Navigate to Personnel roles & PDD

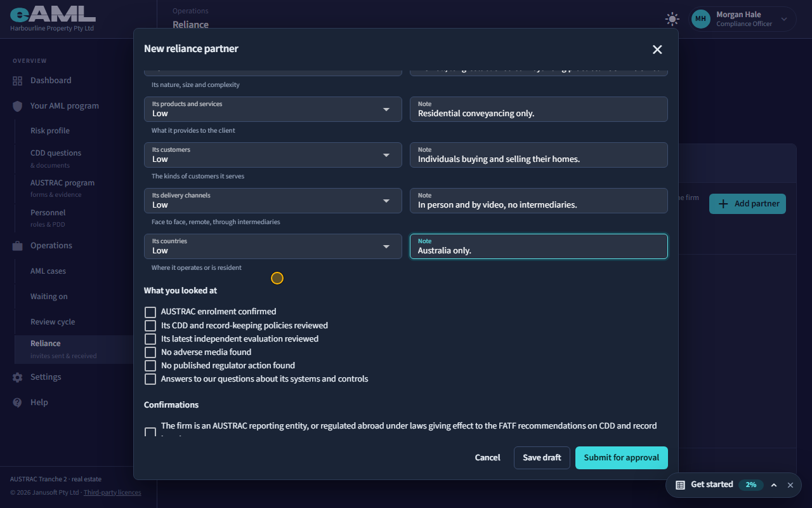coord(48,218)
